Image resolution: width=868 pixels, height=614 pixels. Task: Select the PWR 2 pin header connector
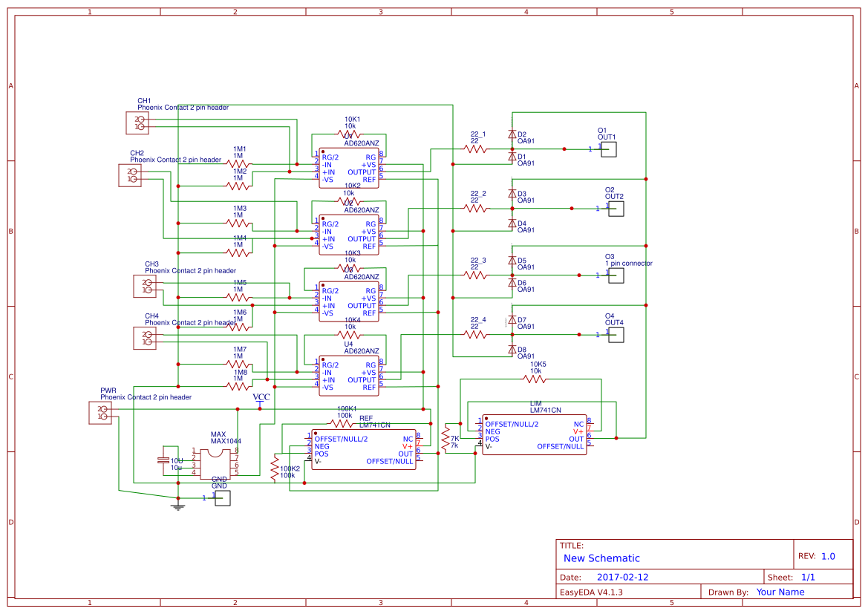pos(102,413)
